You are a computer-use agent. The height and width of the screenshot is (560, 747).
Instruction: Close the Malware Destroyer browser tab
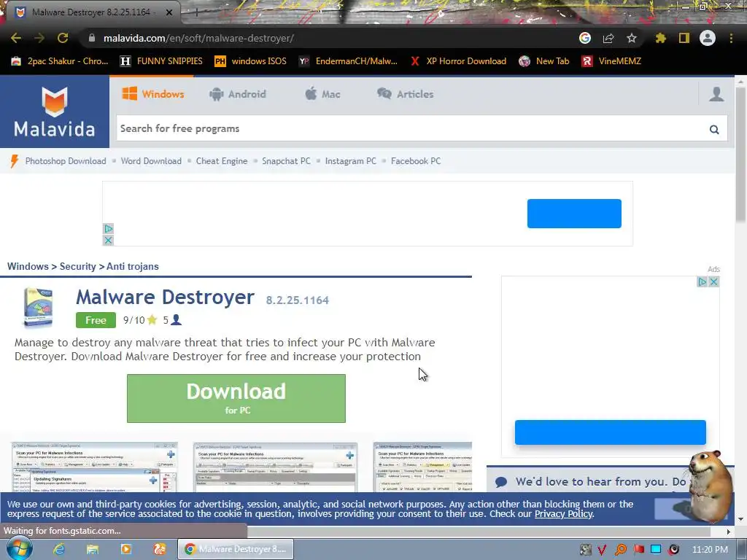coord(169,12)
